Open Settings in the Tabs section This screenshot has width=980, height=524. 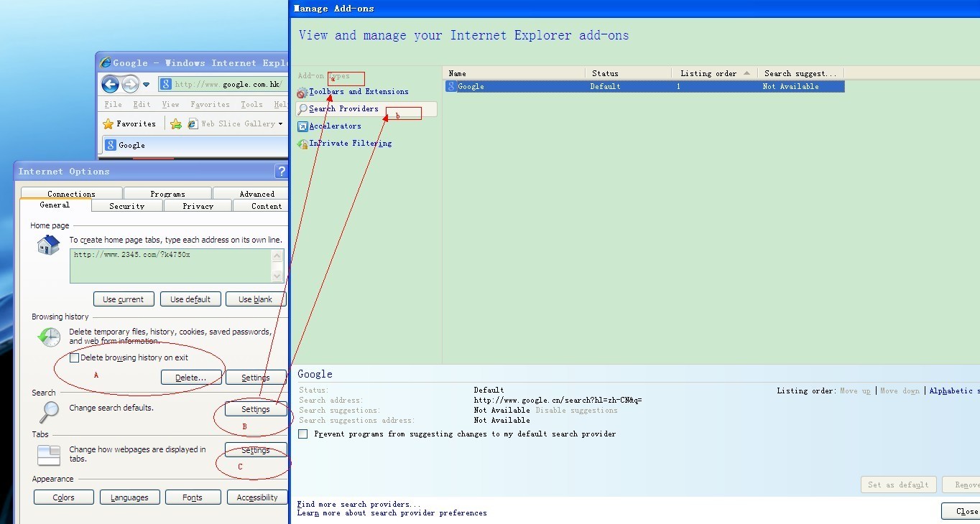pos(256,450)
